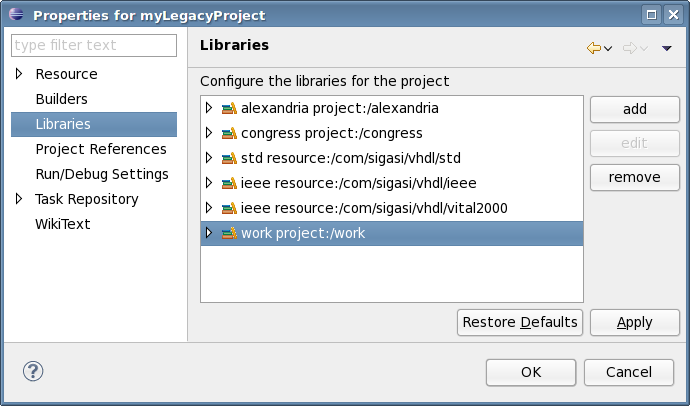Click the Restore Defaults button
This screenshot has height=406, width=690.
coord(520,322)
